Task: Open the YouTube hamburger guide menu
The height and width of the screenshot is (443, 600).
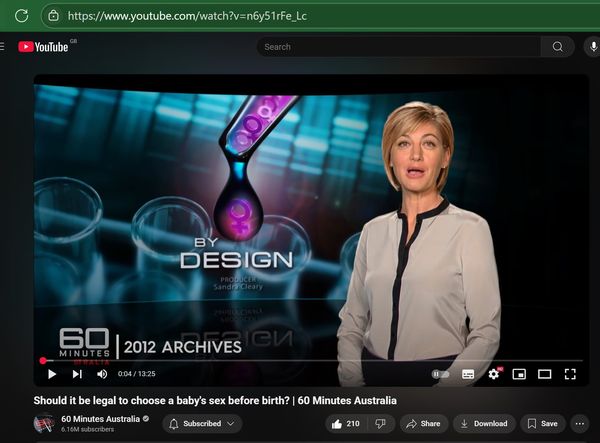Action: (2, 47)
